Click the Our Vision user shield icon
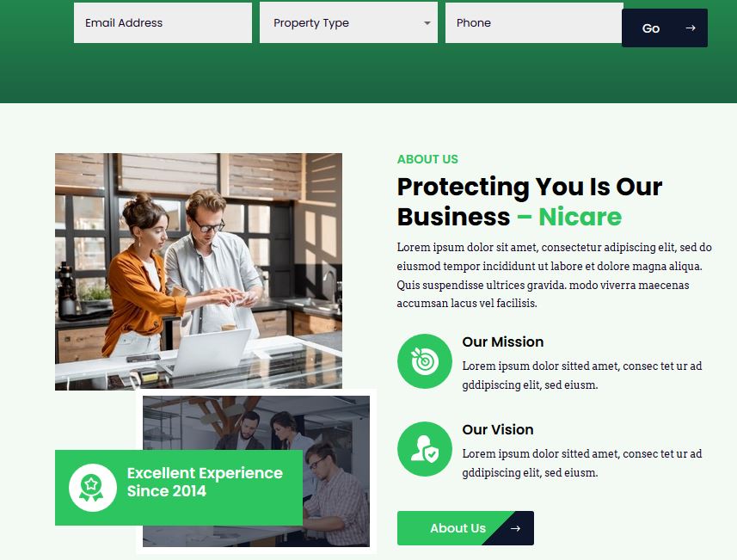This screenshot has height=560, width=737. tap(425, 449)
